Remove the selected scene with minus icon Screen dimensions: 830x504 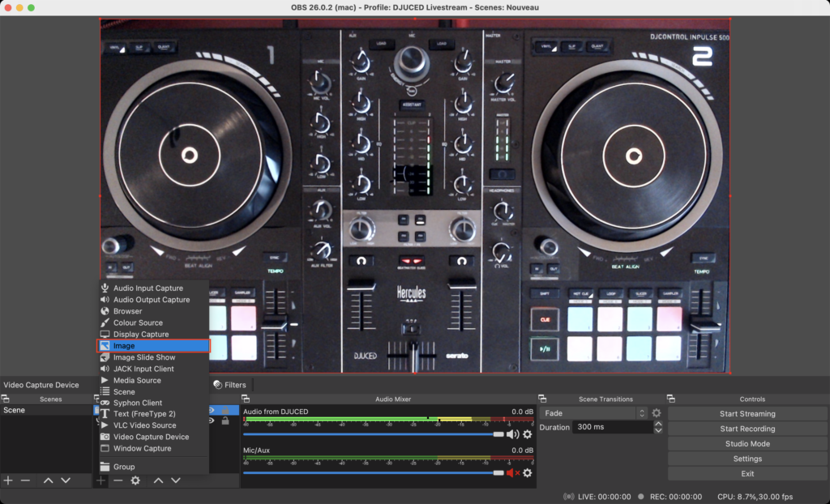click(x=25, y=481)
